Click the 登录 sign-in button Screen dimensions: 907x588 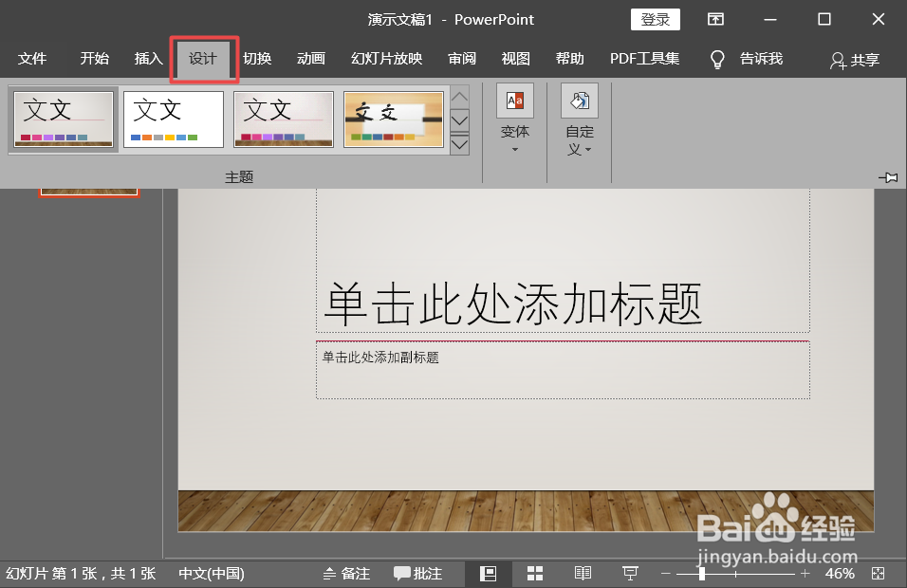click(656, 19)
